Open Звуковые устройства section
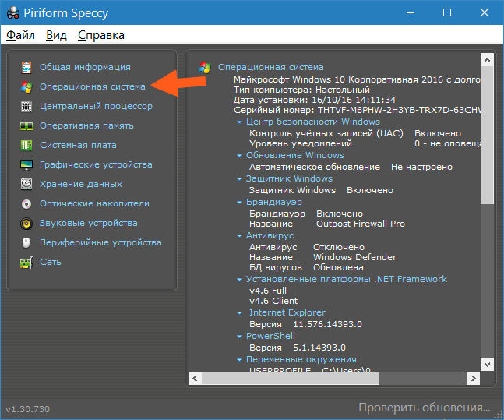Screen dimensions: 504x420 pos(89,223)
